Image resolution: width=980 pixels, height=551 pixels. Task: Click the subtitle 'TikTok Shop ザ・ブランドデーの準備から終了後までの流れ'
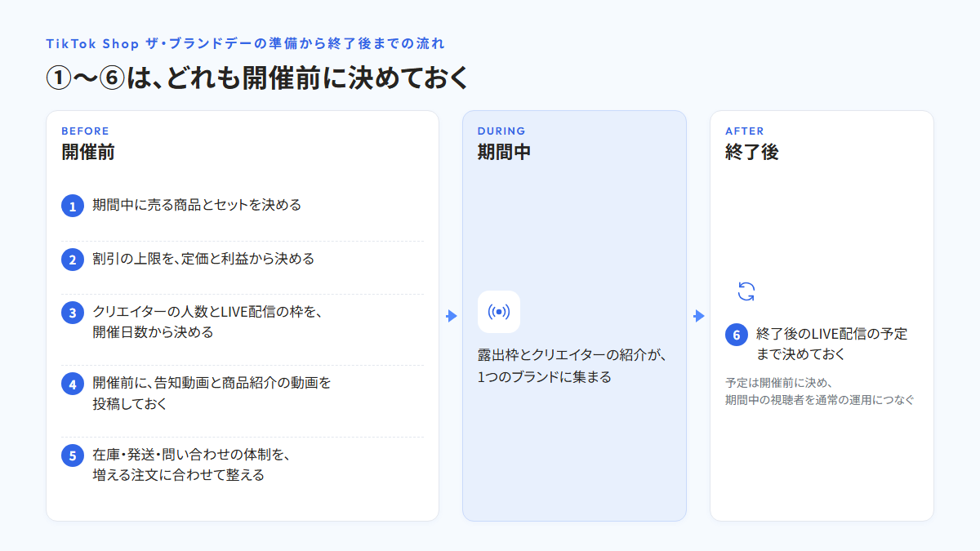point(245,42)
